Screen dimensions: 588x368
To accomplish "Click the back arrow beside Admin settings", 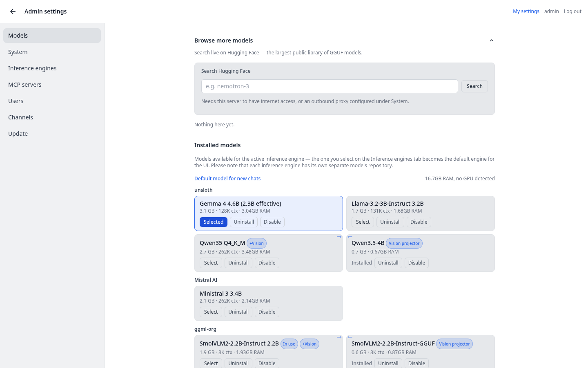I will 13,11.
